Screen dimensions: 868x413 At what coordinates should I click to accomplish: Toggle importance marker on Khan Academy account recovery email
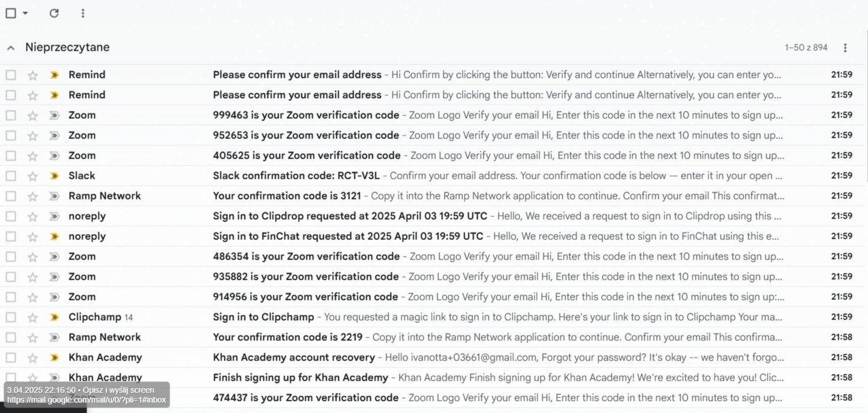54,358
